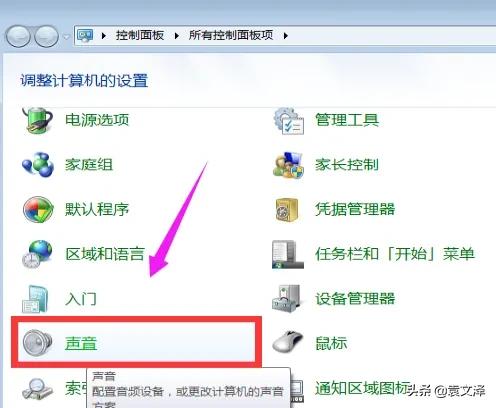Expand arrow after 控制面板 in address bar

177,36
